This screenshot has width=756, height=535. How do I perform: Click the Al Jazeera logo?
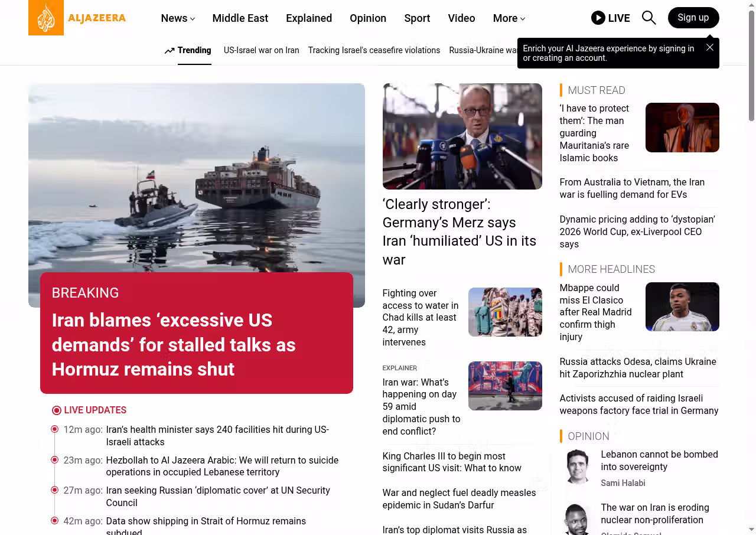pos(77,18)
